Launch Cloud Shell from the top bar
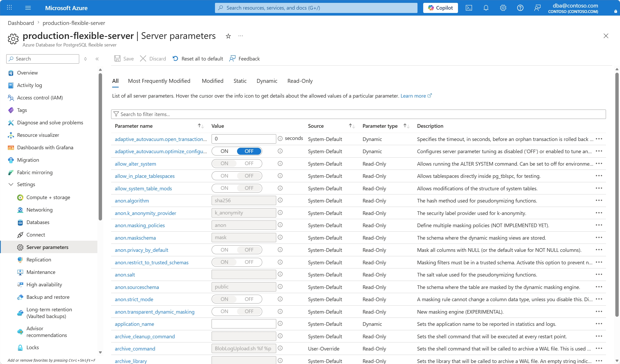 [x=469, y=8]
